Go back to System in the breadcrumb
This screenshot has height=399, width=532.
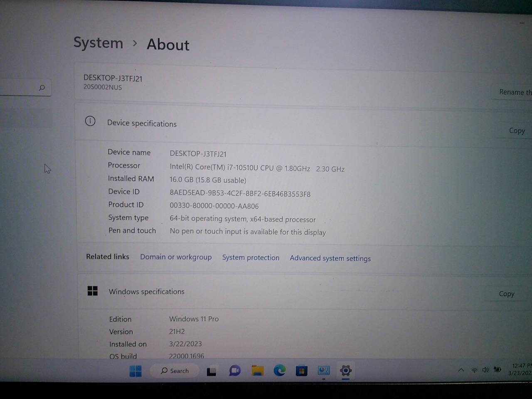pyautogui.click(x=98, y=43)
